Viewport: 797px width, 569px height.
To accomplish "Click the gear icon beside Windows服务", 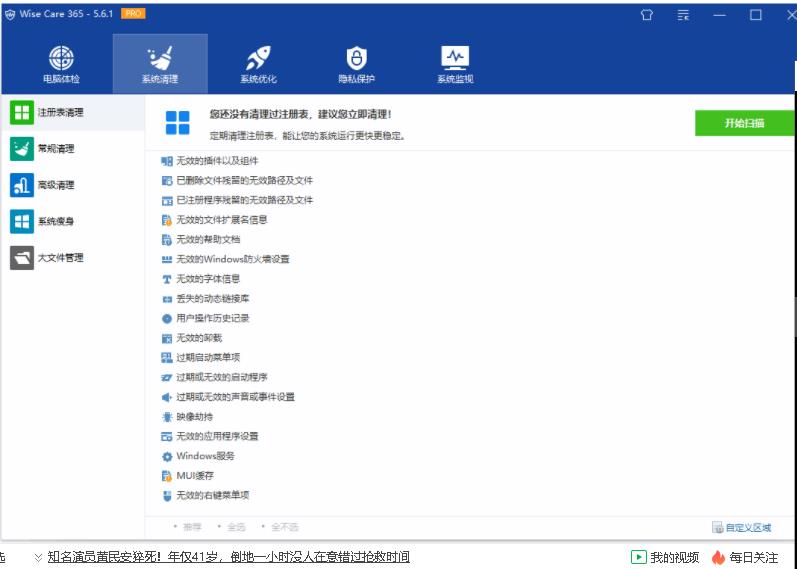I will (x=167, y=456).
